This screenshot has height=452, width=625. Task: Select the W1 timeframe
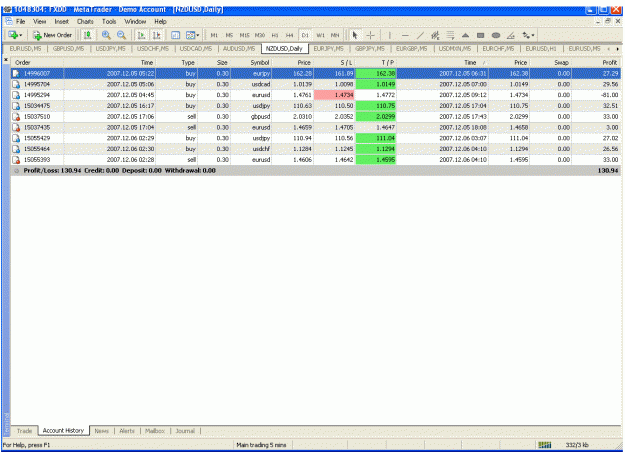320,35
